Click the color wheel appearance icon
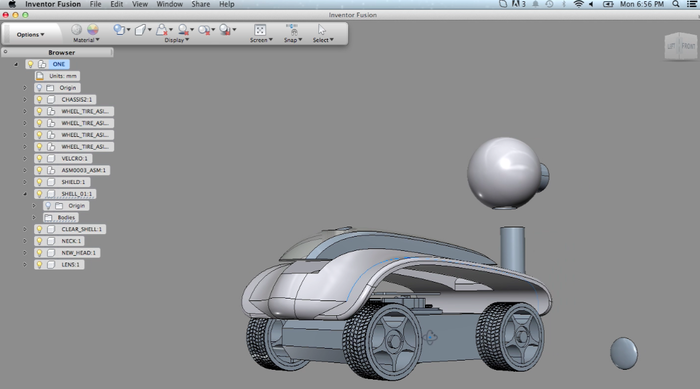The image size is (700, 389). pyautogui.click(x=92, y=29)
